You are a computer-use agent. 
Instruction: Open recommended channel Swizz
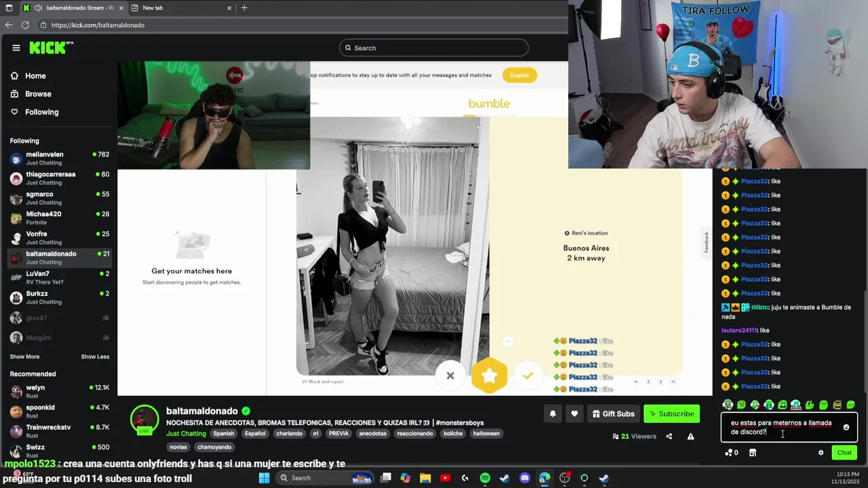(x=60, y=451)
